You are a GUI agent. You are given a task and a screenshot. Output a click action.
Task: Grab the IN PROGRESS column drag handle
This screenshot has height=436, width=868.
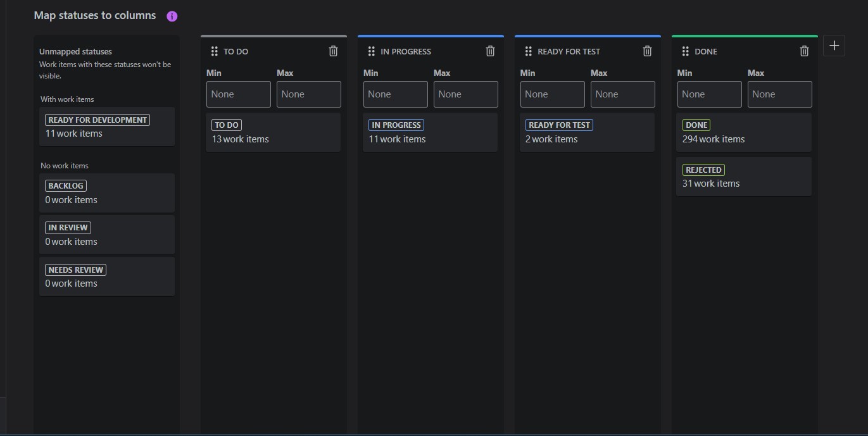[371, 51]
